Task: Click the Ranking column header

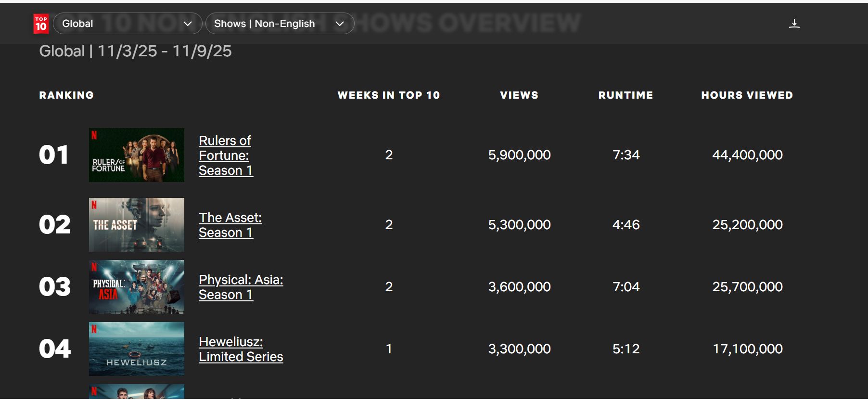Action: point(66,95)
